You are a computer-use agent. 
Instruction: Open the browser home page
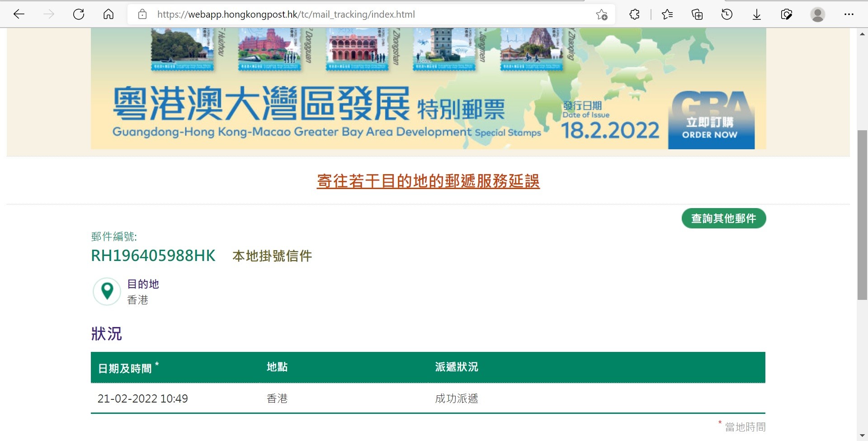coord(108,14)
